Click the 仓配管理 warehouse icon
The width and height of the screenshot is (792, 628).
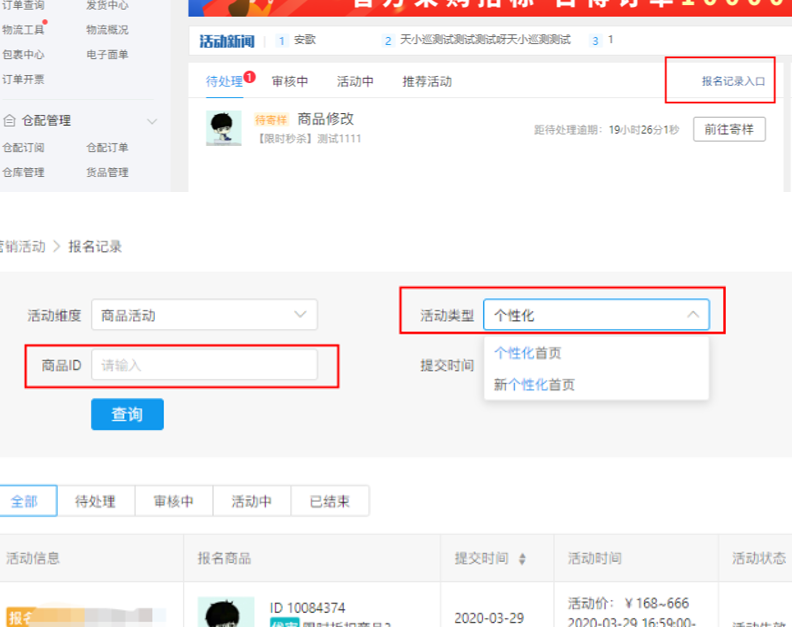point(9,121)
